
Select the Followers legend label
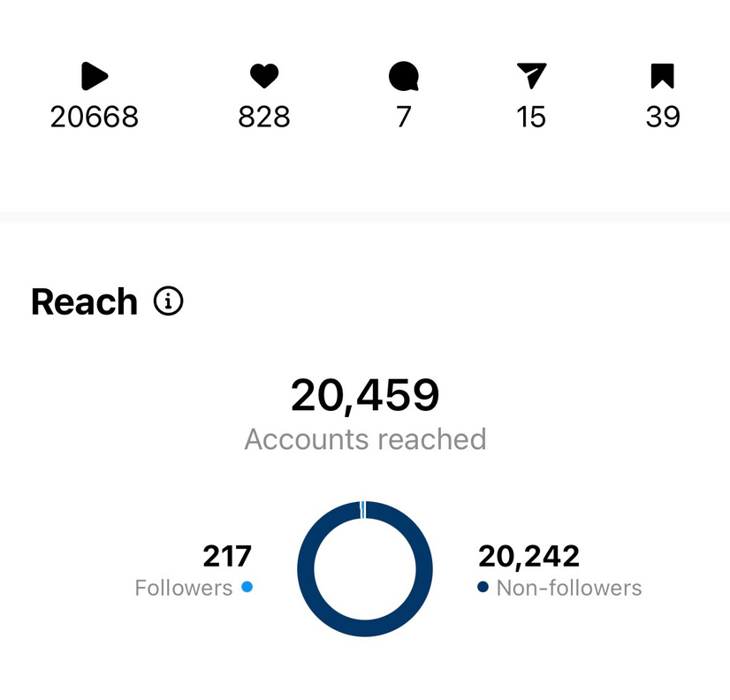pos(184,588)
